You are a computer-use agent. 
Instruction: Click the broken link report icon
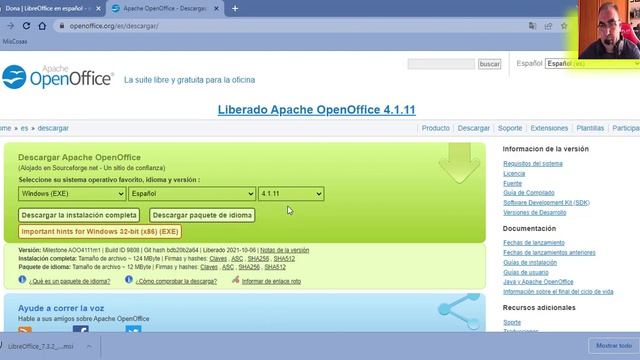236,280
